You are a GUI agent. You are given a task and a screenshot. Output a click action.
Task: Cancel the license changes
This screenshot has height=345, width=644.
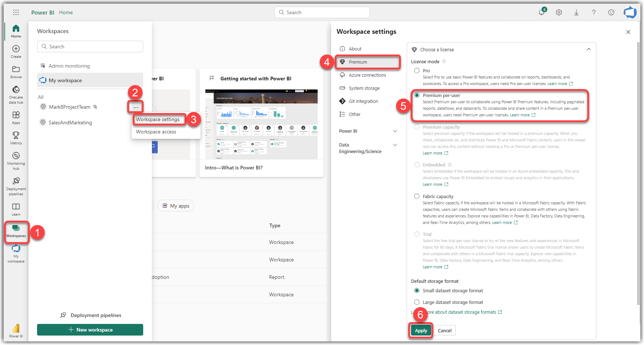pos(444,330)
